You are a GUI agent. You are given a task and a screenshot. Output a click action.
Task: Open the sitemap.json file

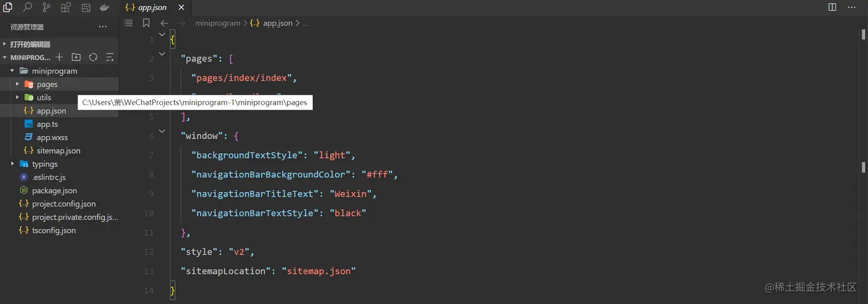pos(59,150)
